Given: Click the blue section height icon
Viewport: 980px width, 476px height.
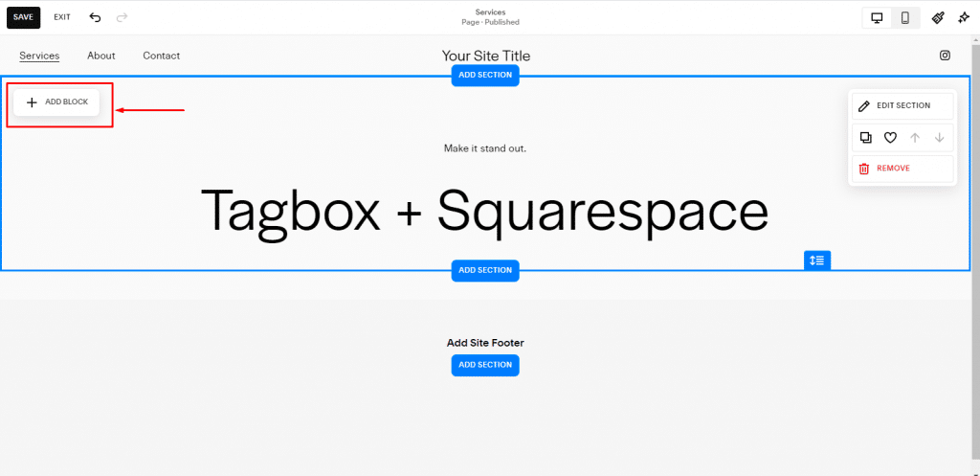Looking at the screenshot, I should click(x=817, y=261).
